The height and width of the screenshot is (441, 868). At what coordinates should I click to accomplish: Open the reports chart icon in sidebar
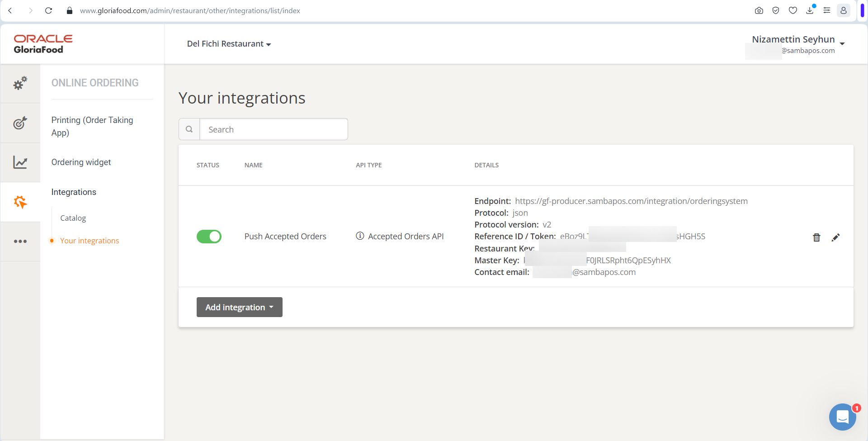[20, 162]
